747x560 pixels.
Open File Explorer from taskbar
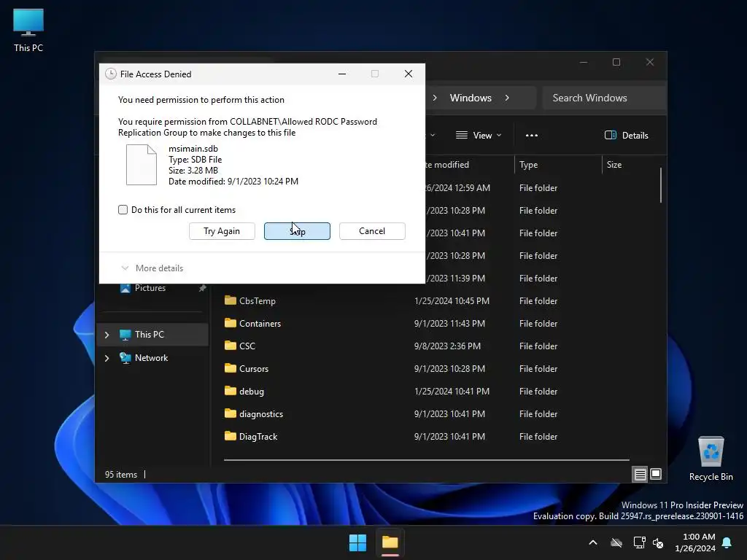[390, 542]
